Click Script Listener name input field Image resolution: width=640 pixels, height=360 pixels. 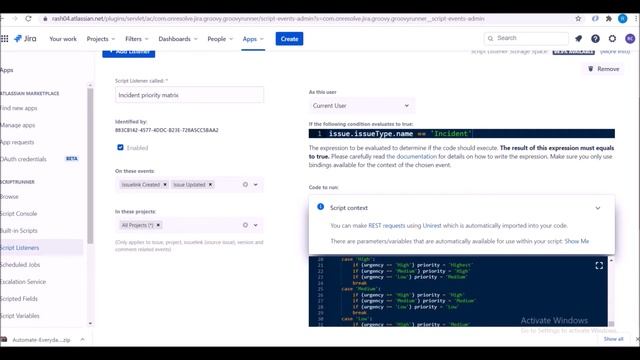coord(189,95)
